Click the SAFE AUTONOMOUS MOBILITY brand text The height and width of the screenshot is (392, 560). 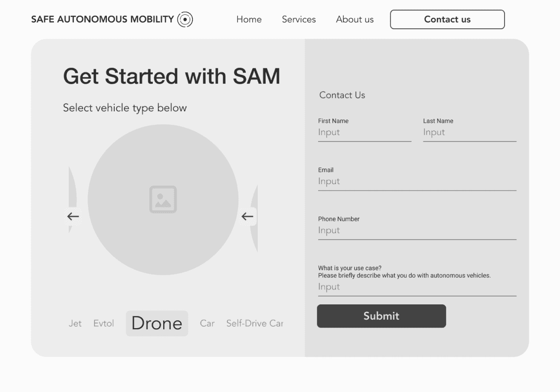tap(102, 19)
